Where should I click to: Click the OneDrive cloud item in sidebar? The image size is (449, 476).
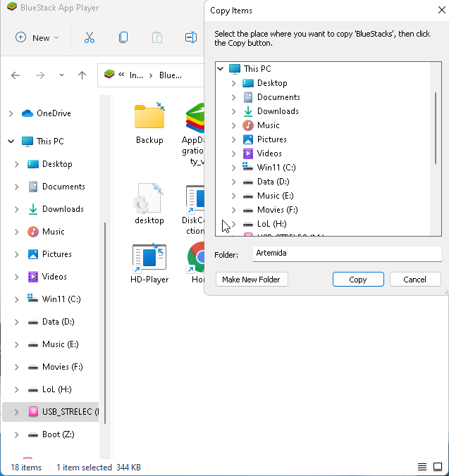47,113
